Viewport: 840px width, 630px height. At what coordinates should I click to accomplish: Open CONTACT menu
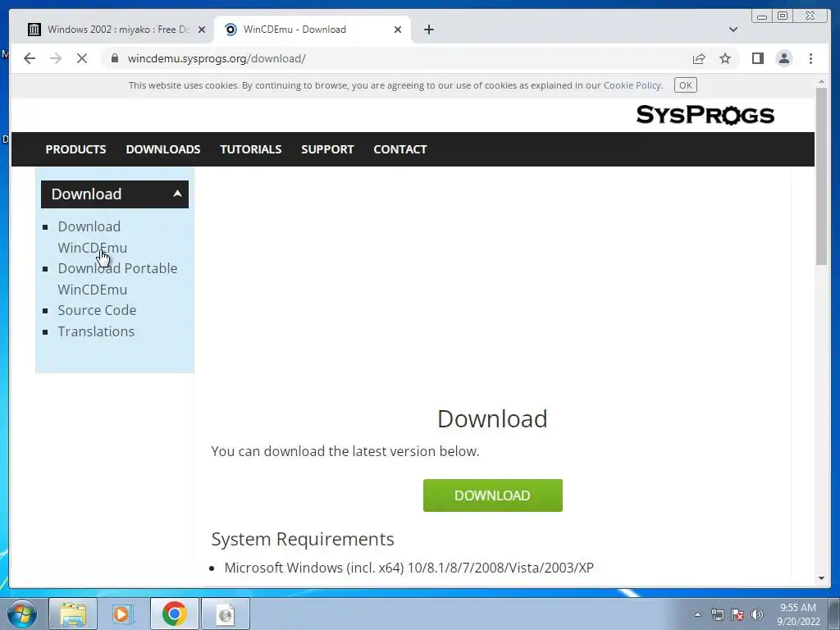[x=400, y=149]
